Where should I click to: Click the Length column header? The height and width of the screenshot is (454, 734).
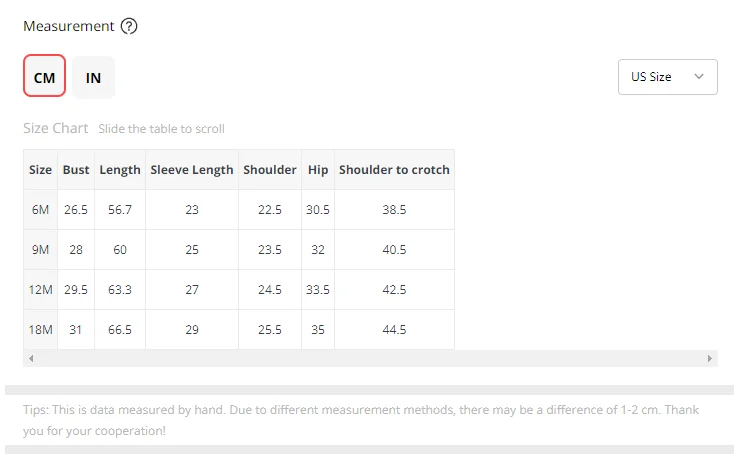[x=120, y=170]
